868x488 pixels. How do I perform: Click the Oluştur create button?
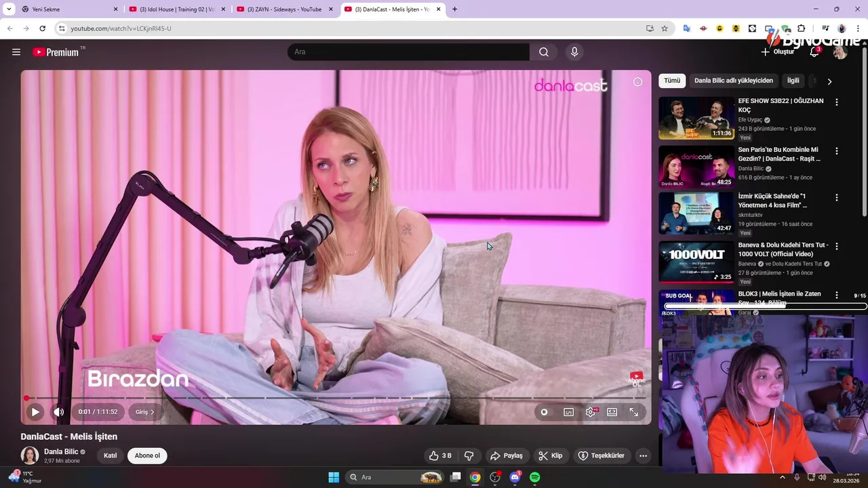click(777, 52)
